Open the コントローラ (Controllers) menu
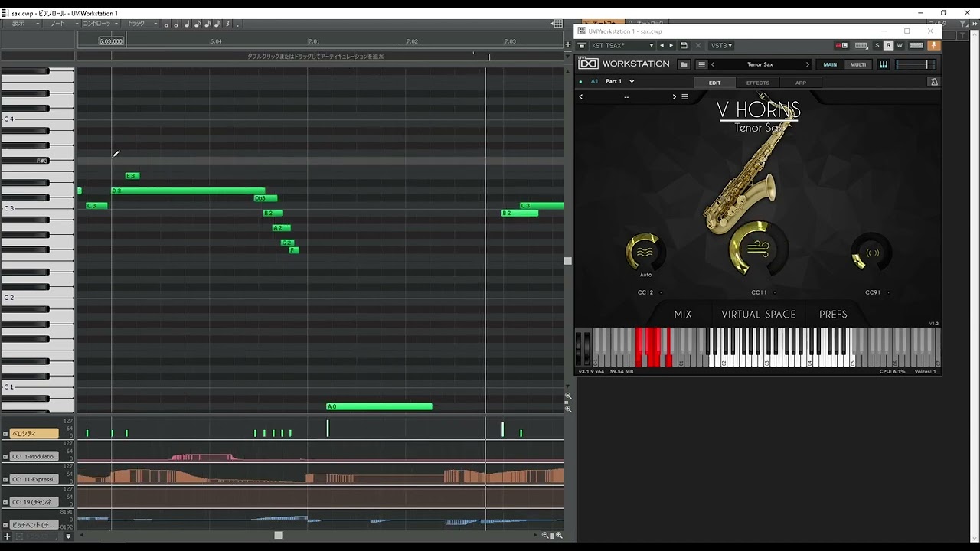Viewport: 980px width, 551px height. pyautogui.click(x=100, y=24)
